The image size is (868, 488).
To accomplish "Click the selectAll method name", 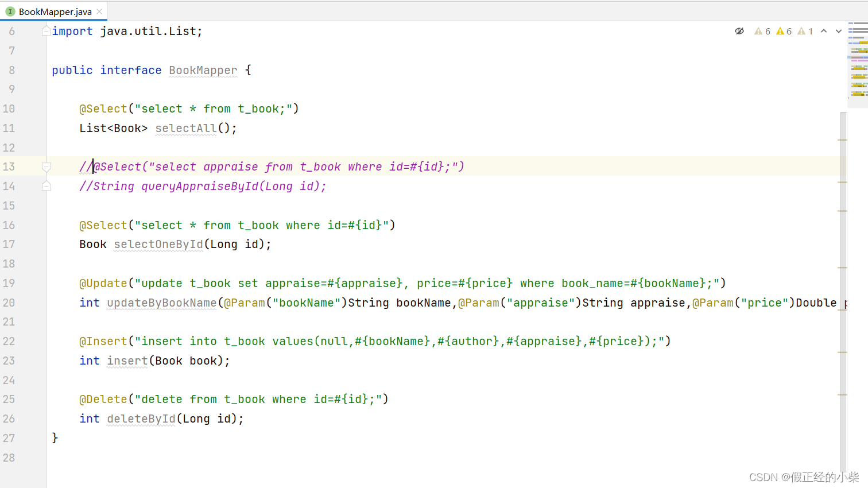I will 186,128.
